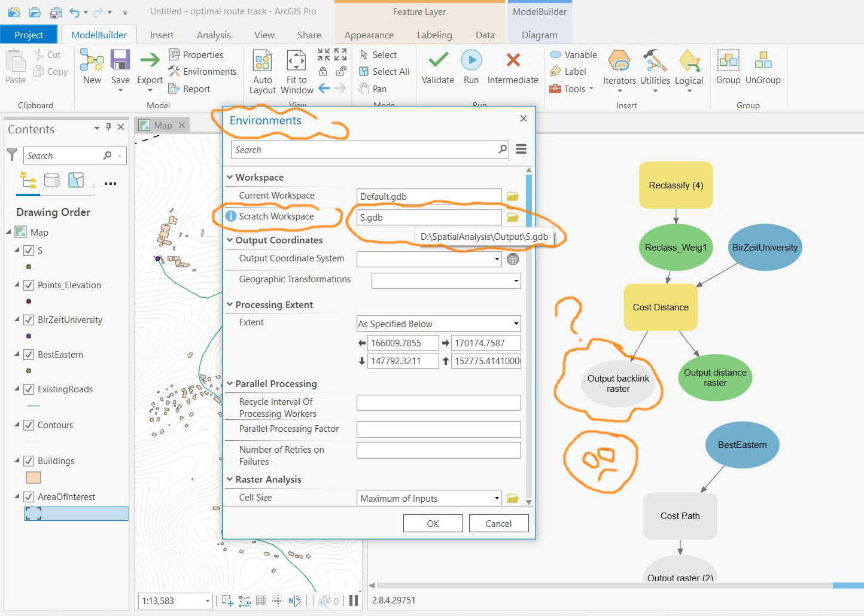864x616 pixels.
Task: Toggle visibility of the S layer
Action: pos(28,251)
